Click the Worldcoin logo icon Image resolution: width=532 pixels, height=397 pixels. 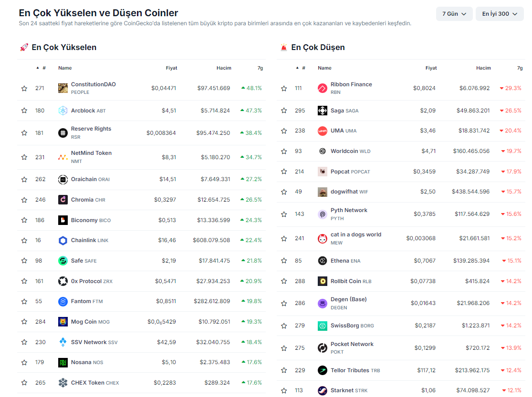[x=323, y=151]
